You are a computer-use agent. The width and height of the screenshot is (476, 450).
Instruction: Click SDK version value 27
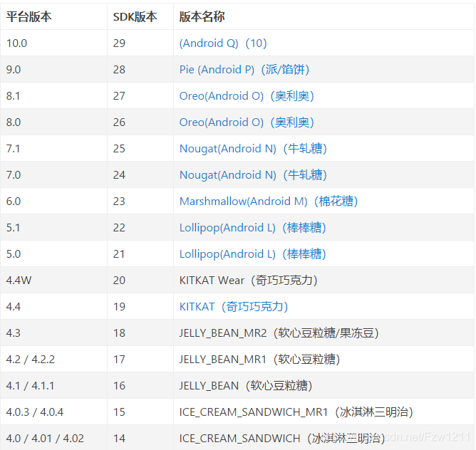pos(119,96)
